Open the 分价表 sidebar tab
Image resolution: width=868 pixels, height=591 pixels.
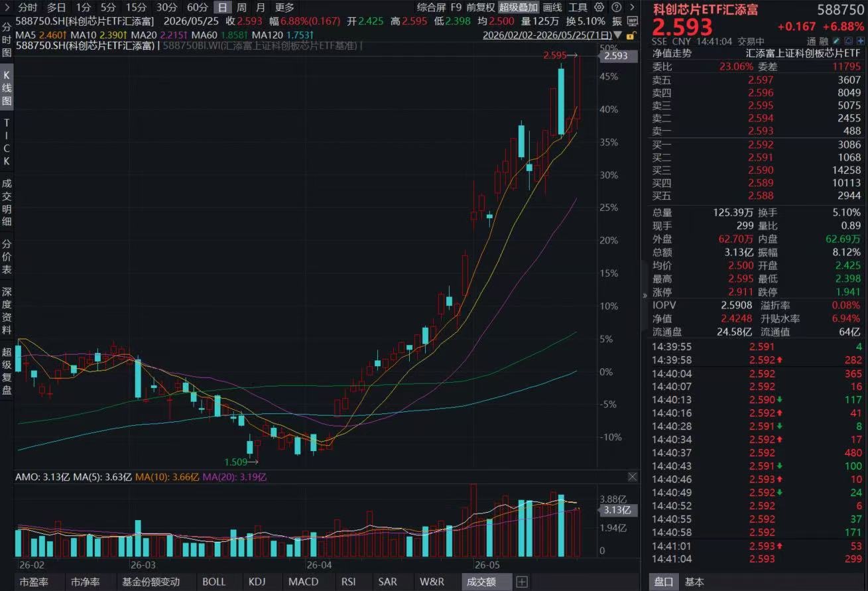pyautogui.click(x=7, y=257)
